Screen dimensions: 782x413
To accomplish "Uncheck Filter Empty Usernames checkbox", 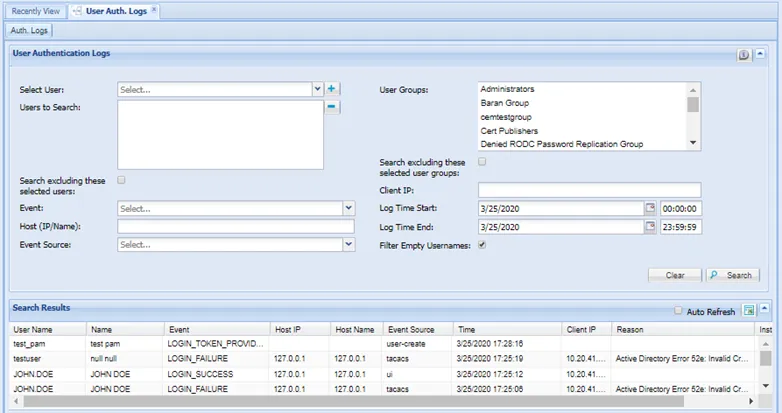I will pos(482,245).
